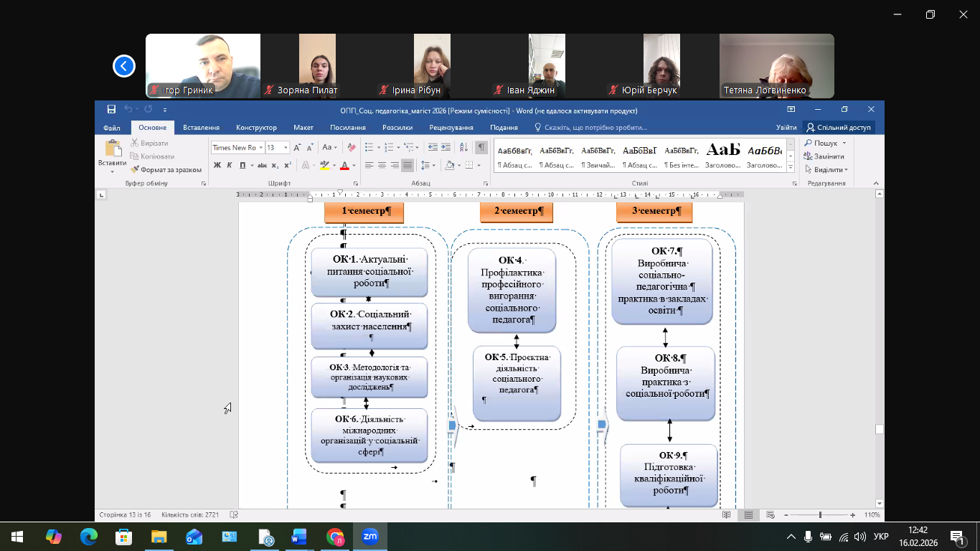
Task: Expand the font size dropdown
Action: (x=286, y=148)
